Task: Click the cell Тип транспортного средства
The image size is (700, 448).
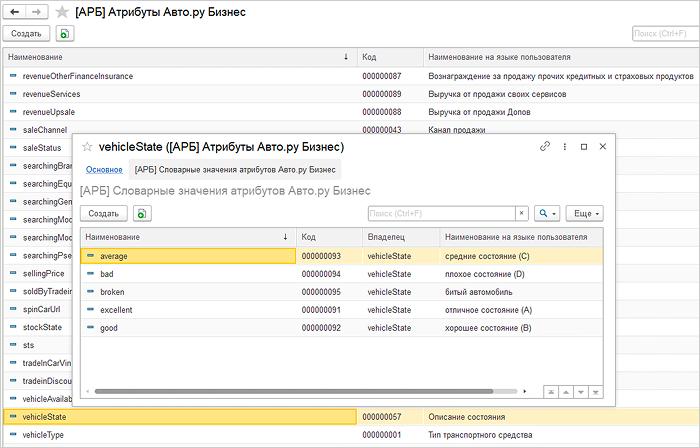Action: tap(561, 435)
